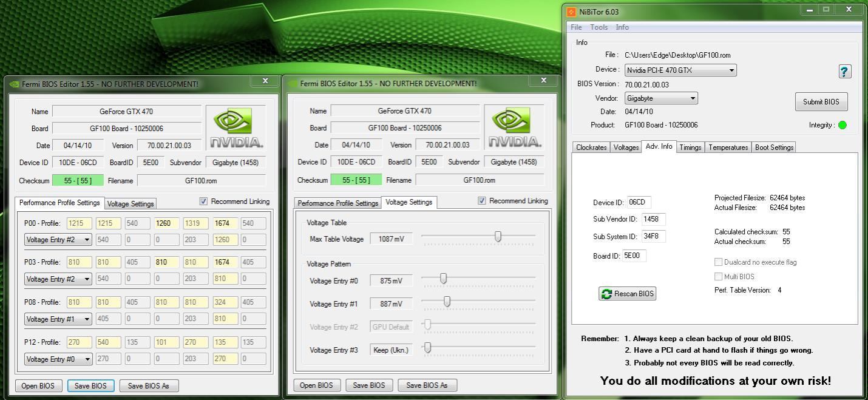Viewport: 868px width, 400px height.
Task: Click Open BIOS in left Fermi window
Action: 38,386
